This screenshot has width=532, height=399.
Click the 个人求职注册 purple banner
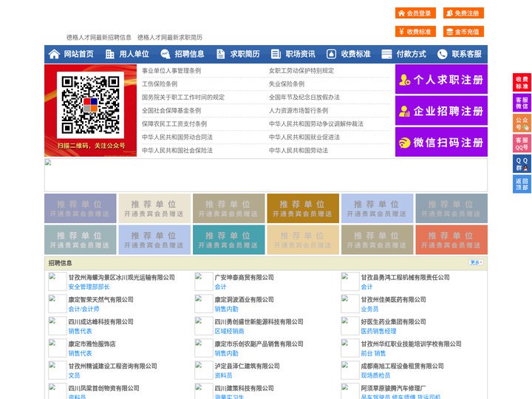pos(441,79)
